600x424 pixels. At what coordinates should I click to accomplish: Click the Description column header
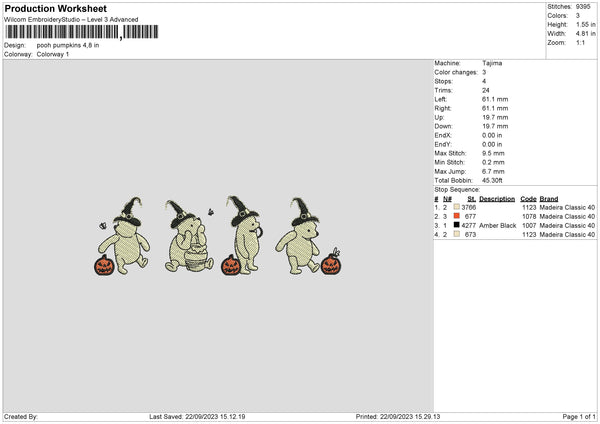coord(497,199)
